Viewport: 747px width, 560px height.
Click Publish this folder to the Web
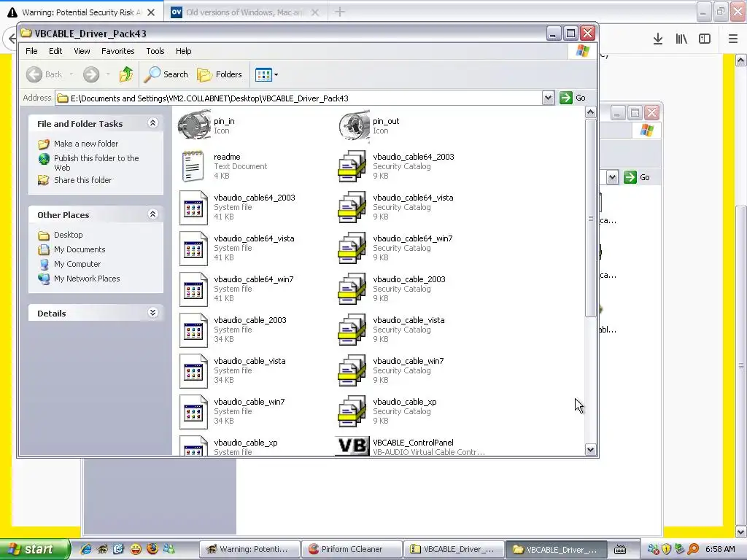96,163
